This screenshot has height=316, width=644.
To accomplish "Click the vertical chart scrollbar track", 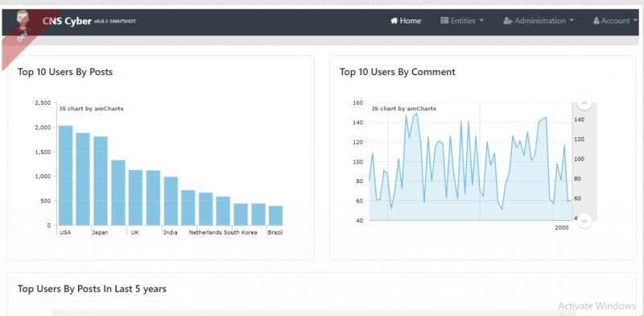I will (x=584, y=161).
